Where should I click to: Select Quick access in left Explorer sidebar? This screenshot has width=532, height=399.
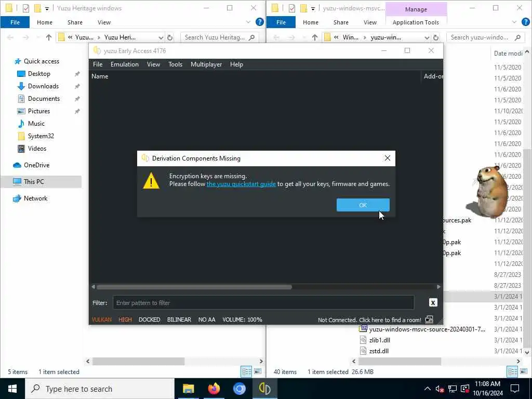(x=42, y=61)
